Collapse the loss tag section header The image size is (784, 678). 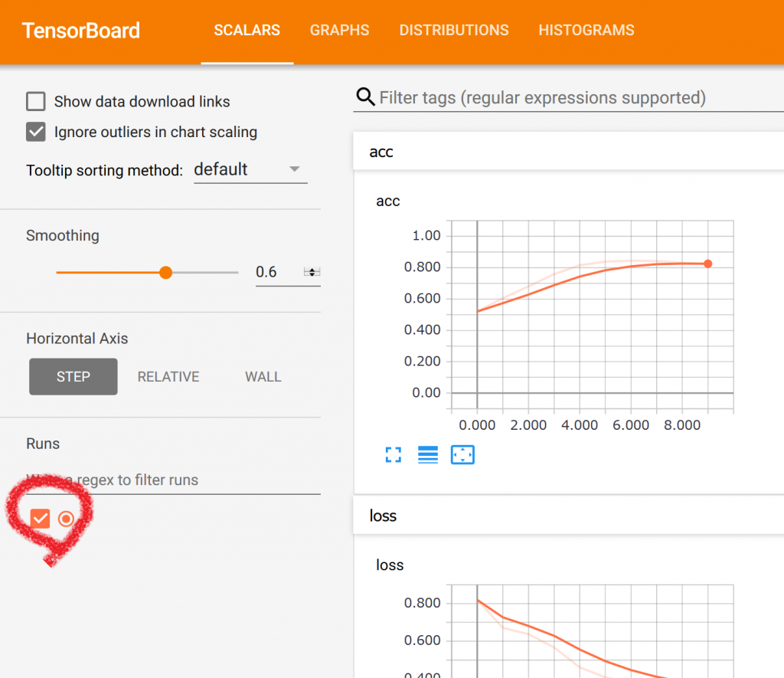coord(569,516)
